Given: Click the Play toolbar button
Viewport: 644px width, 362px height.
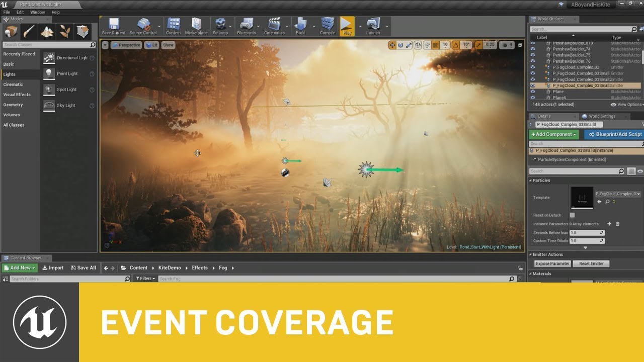Looking at the screenshot, I should [347, 26].
